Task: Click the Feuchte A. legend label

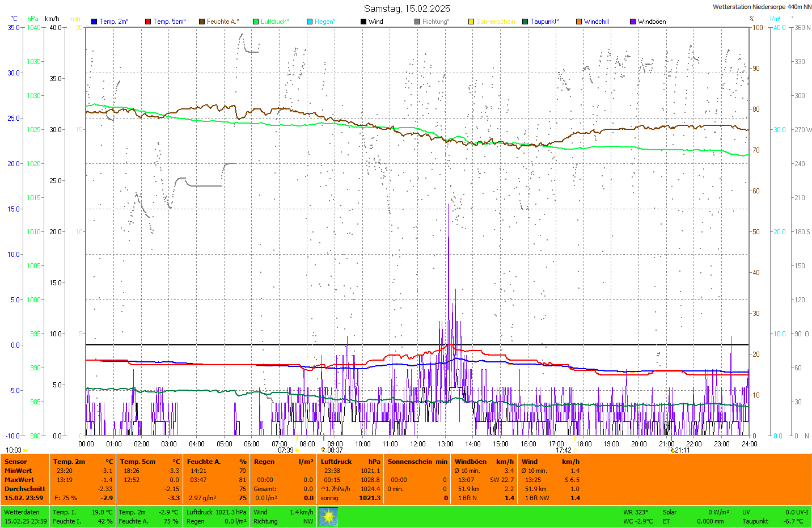Action: (222, 22)
